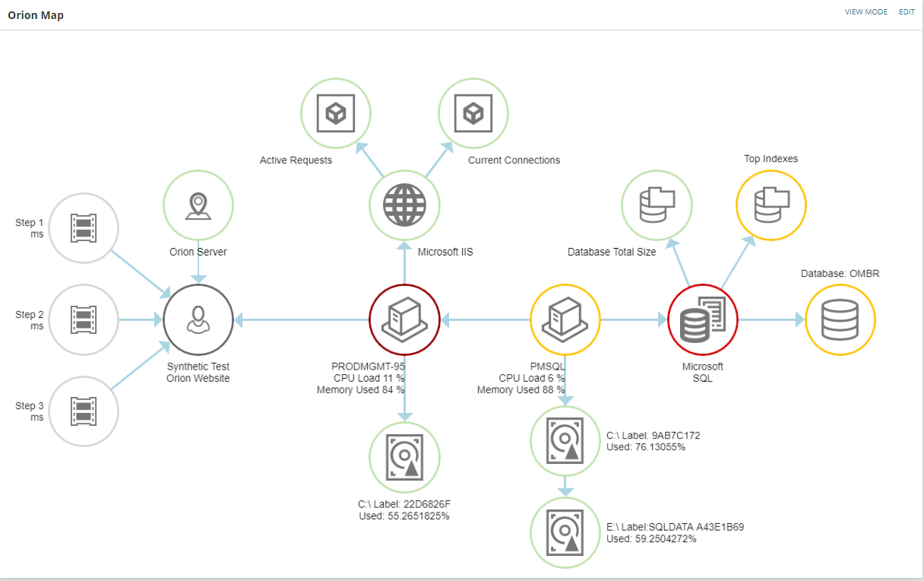Screen dimensions: 924x581
Task: Click the 'Current Connections' label
Action: click(x=514, y=160)
